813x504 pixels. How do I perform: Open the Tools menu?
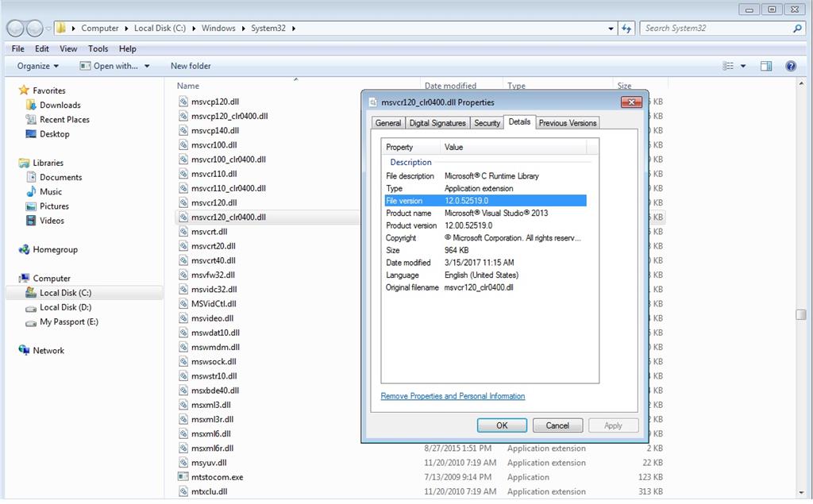pos(98,48)
